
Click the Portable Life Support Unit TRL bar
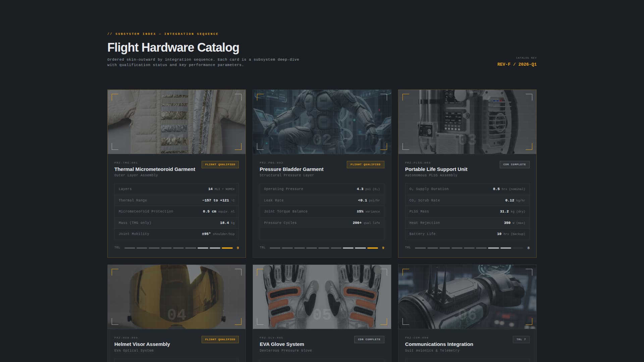coord(469,248)
